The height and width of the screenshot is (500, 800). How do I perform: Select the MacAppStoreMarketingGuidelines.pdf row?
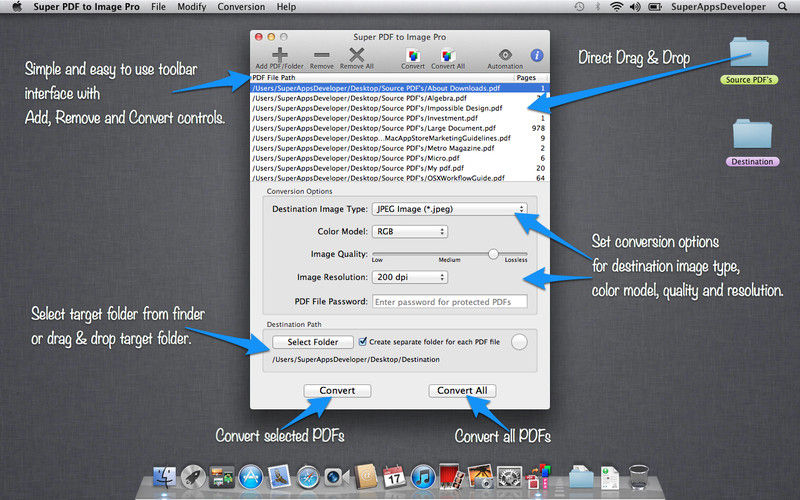tap(399, 138)
